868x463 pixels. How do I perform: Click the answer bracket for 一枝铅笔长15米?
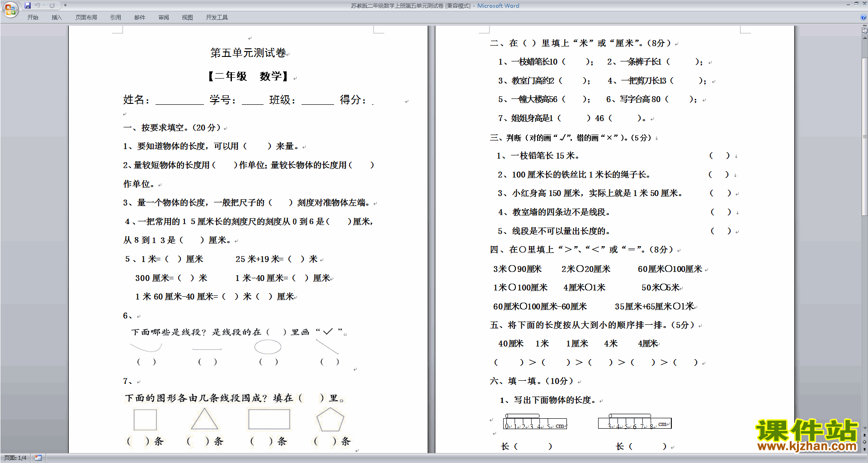pos(720,156)
